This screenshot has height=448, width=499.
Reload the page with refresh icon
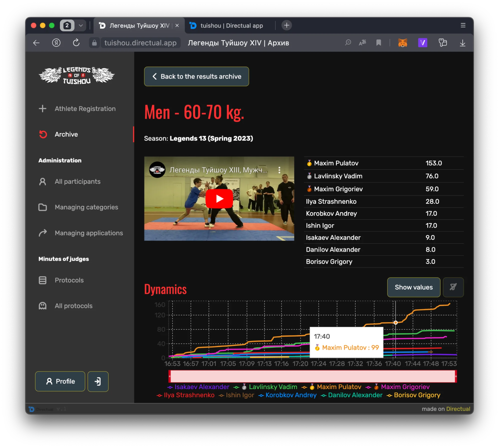point(76,43)
